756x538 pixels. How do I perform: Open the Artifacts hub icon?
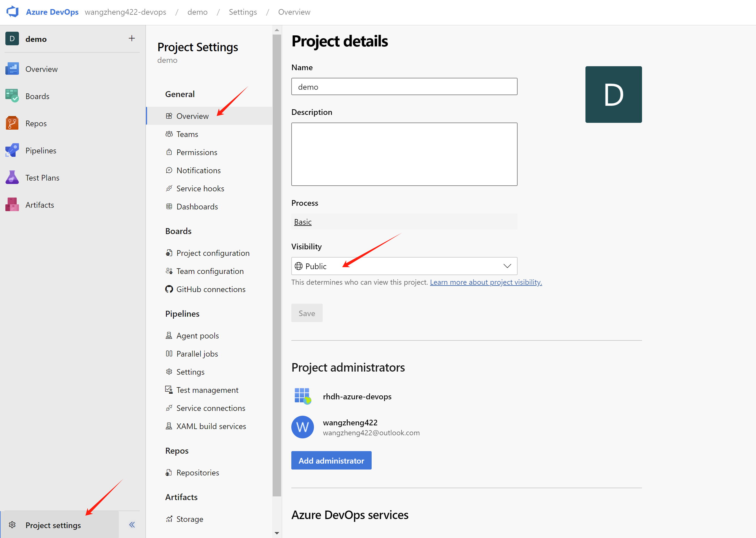12,205
